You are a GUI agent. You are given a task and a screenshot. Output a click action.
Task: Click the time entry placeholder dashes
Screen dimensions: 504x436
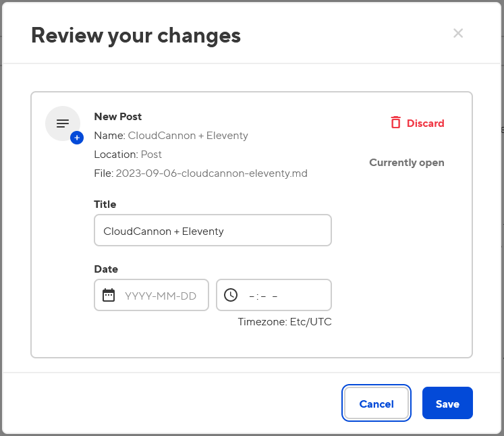[264, 296]
